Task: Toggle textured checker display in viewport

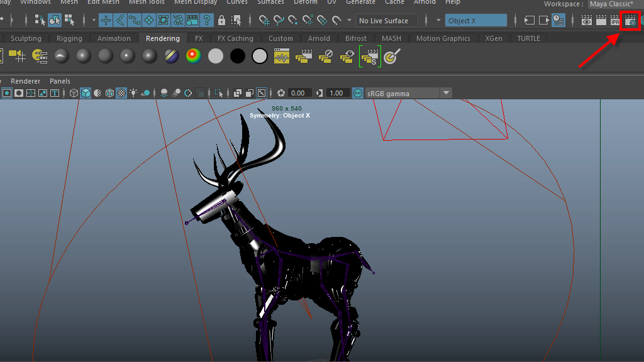Action: [121, 93]
